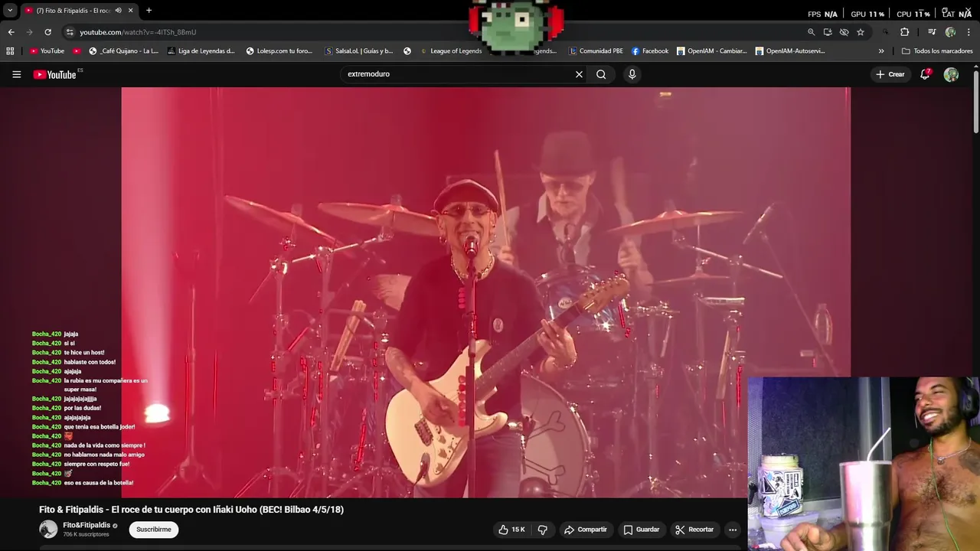Open the media control icon in toolbar
The image size is (980, 551).
932,32
